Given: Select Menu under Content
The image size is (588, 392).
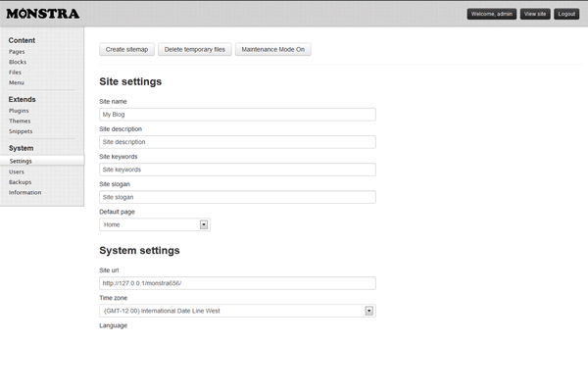Looking at the screenshot, I should [17, 82].
